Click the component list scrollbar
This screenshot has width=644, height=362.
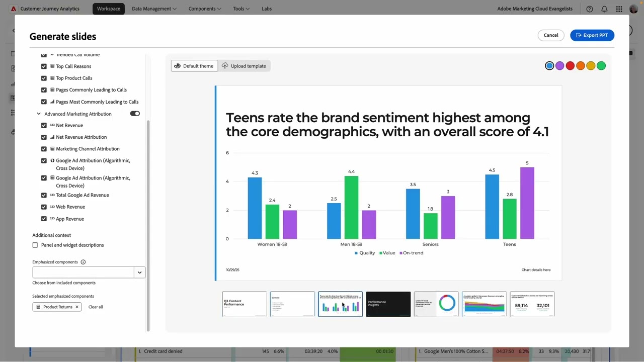(148, 226)
